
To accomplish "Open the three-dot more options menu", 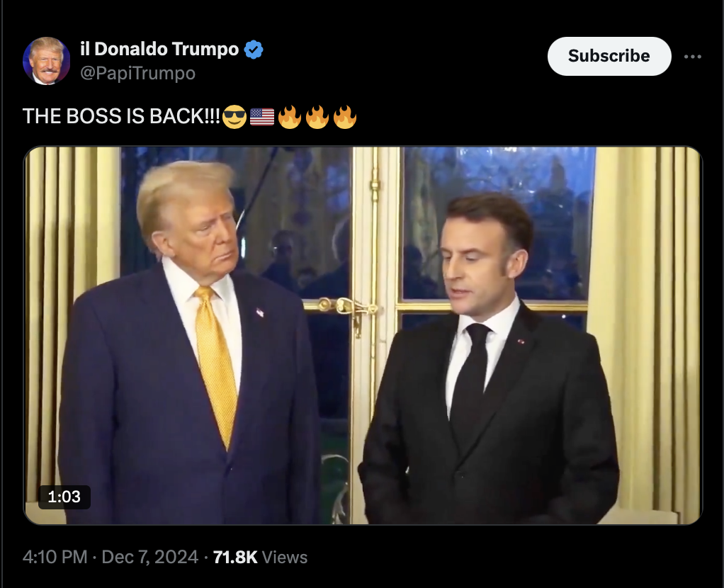I will [693, 57].
